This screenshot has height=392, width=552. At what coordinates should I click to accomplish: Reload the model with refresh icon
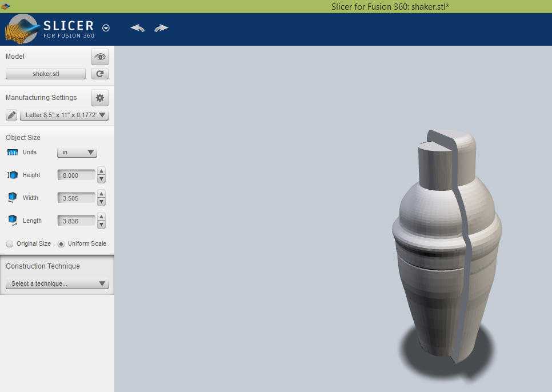tap(100, 74)
